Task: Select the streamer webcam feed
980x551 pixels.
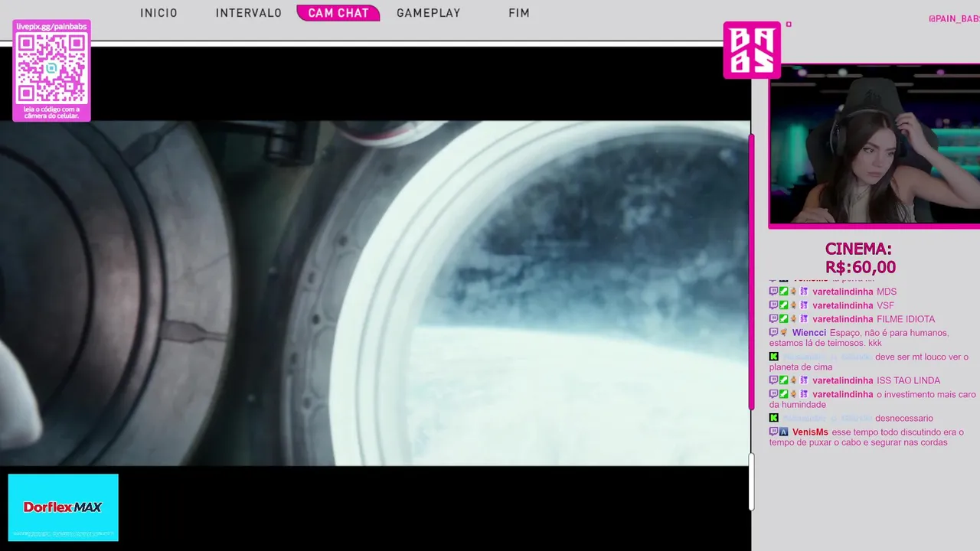Action: [x=874, y=145]
